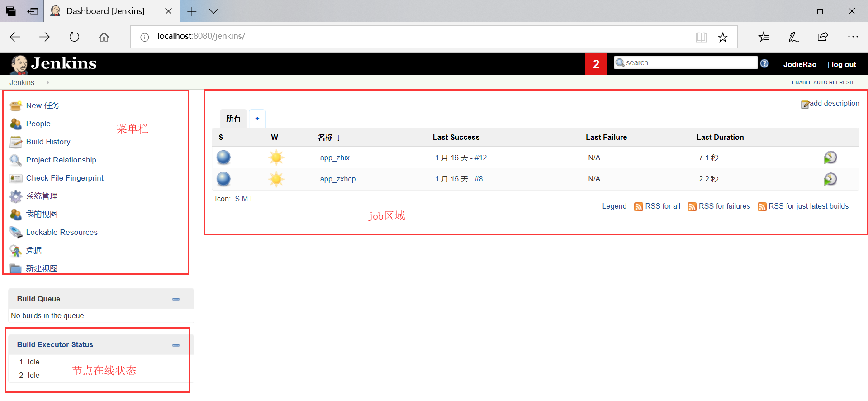
Task: Click the Jenkins search box
Action: click(686, 62)
